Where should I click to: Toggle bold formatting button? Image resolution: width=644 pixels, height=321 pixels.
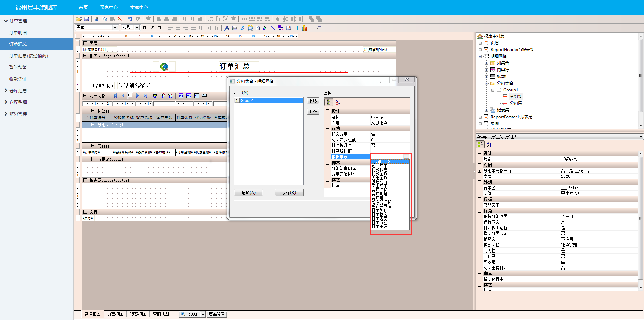pos(144,28)
